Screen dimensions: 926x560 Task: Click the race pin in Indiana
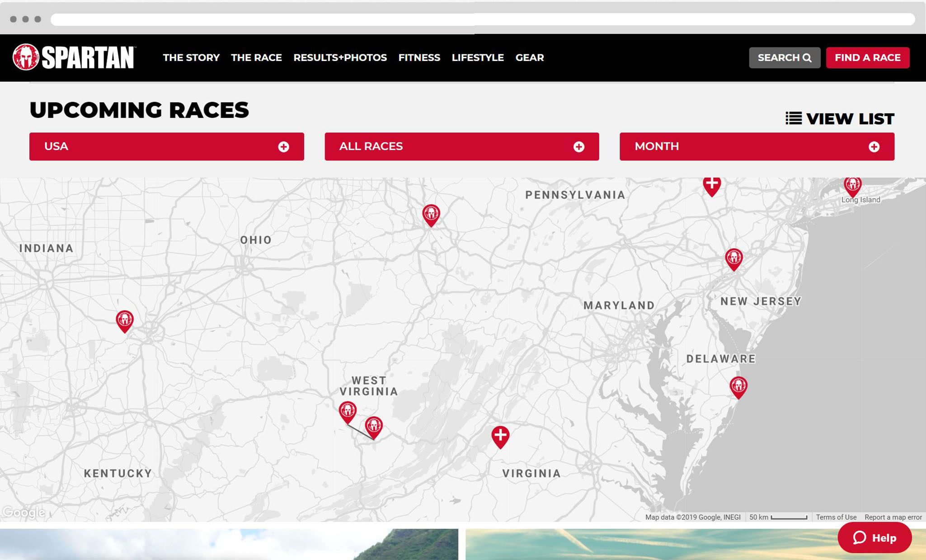pyautogui.click(x=125, y=320)
